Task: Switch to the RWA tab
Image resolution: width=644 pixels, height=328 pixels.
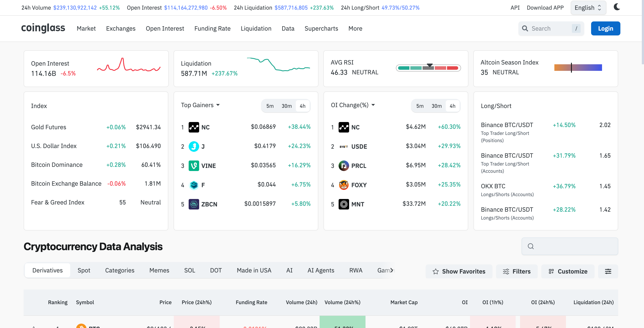Action: (356, 270)
